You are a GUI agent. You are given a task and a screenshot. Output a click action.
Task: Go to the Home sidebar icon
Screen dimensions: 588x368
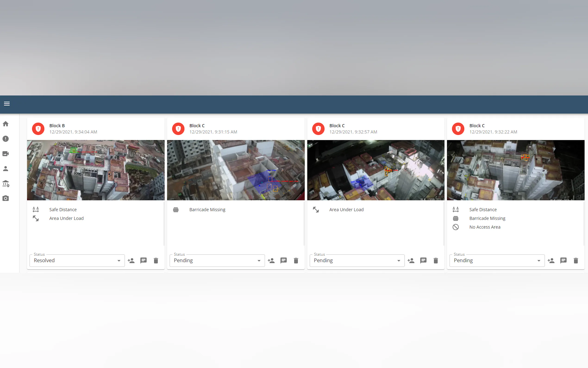point(6,124)
